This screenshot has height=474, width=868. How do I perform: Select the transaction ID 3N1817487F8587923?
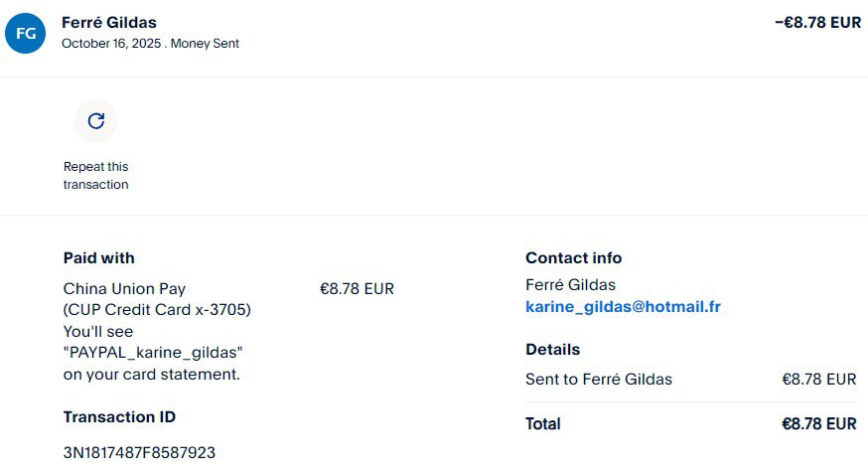pos(139,453)
